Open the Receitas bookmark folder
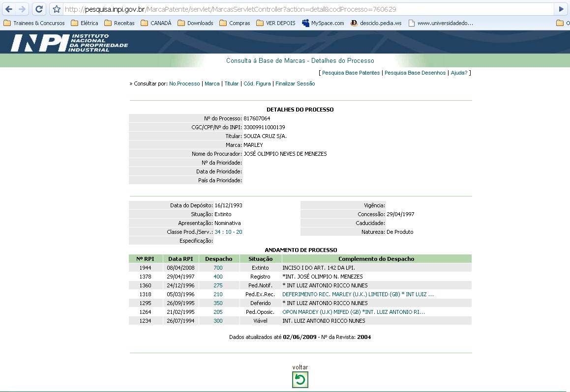570x392 pixels. 119,23
